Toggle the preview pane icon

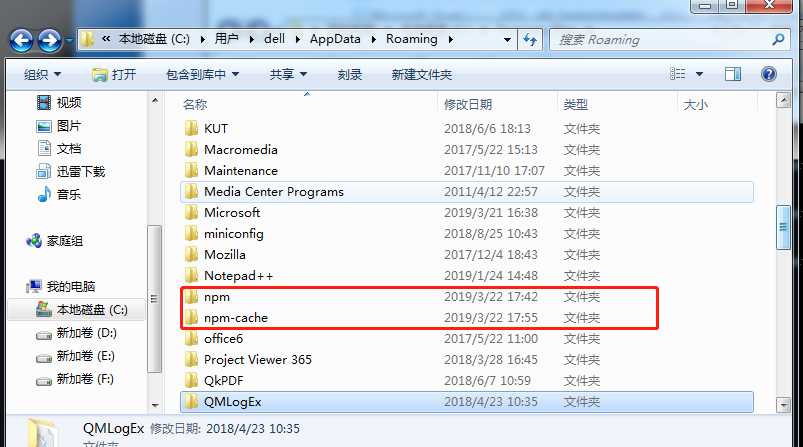[733, 75]
